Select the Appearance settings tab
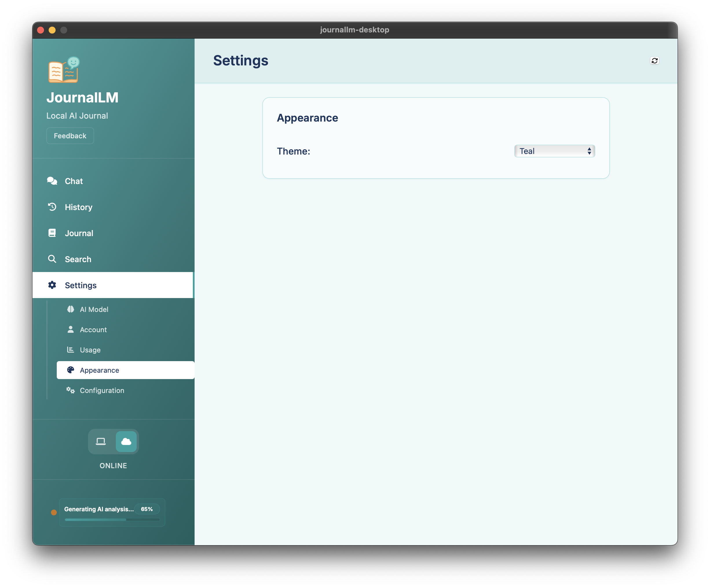Viewport: 710px width, 588px height. pos(99,370)
